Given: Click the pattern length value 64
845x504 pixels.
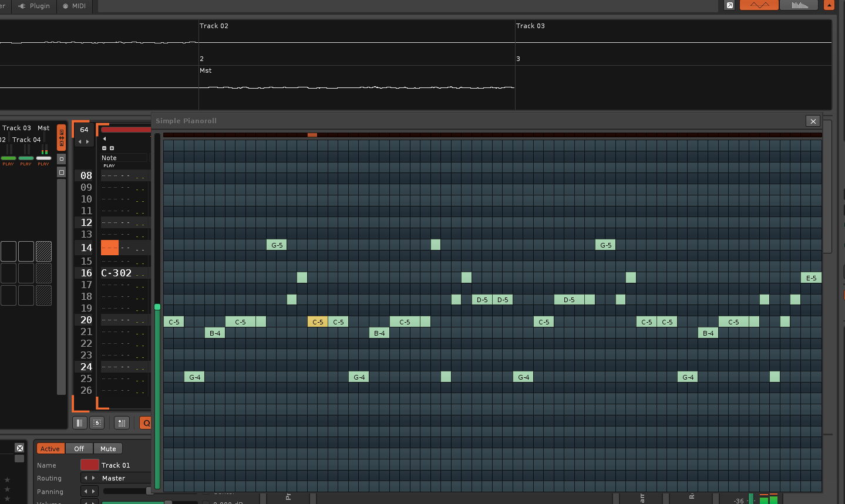Looking at the screenshot, I should click(x=84, y=130).
